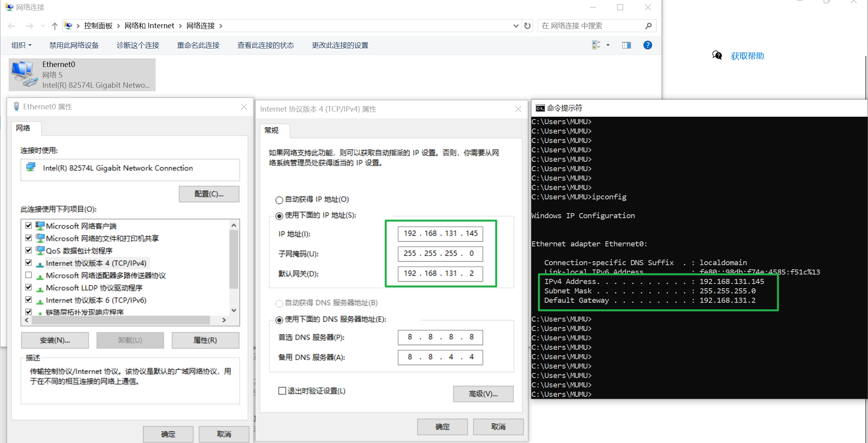Select obtain IP address automatically radio
This screenshot has height=443, width=868.
point(279,200)
